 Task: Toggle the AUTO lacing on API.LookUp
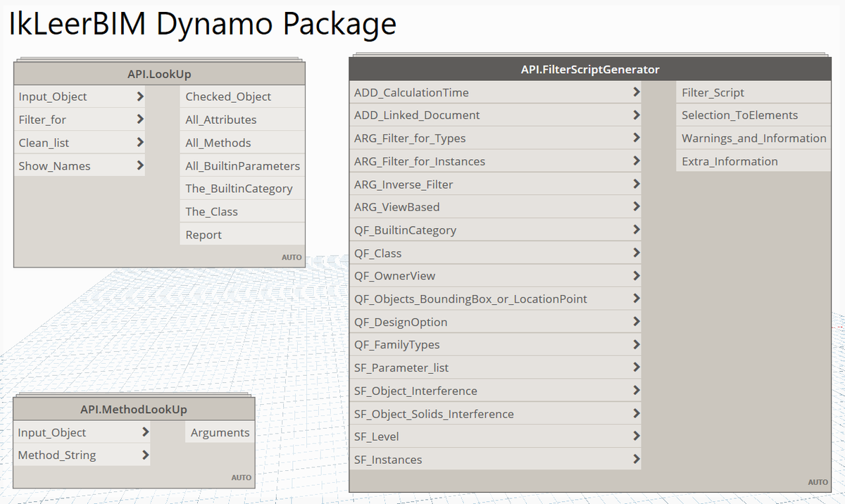pos(291,257)
